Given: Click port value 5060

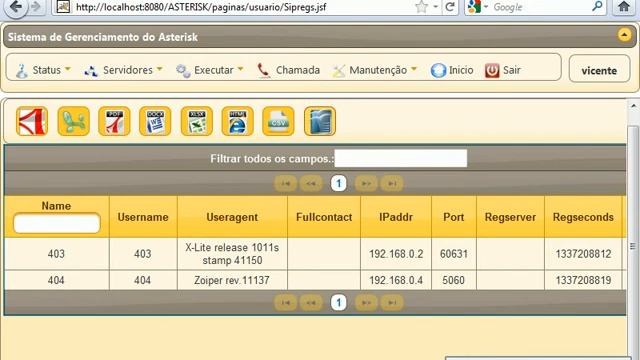Looking at the screenshot, I should click(x=454, y=280).
